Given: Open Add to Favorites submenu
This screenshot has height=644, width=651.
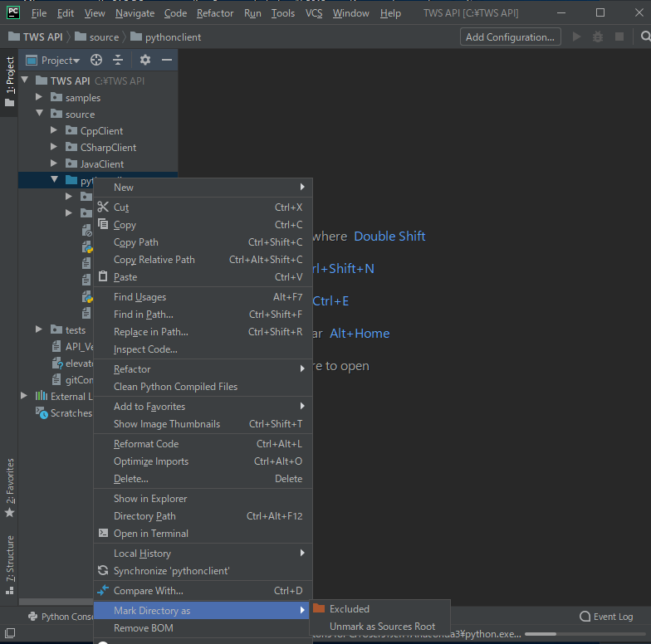Looking at the screenshot, I should coord(203,407).
